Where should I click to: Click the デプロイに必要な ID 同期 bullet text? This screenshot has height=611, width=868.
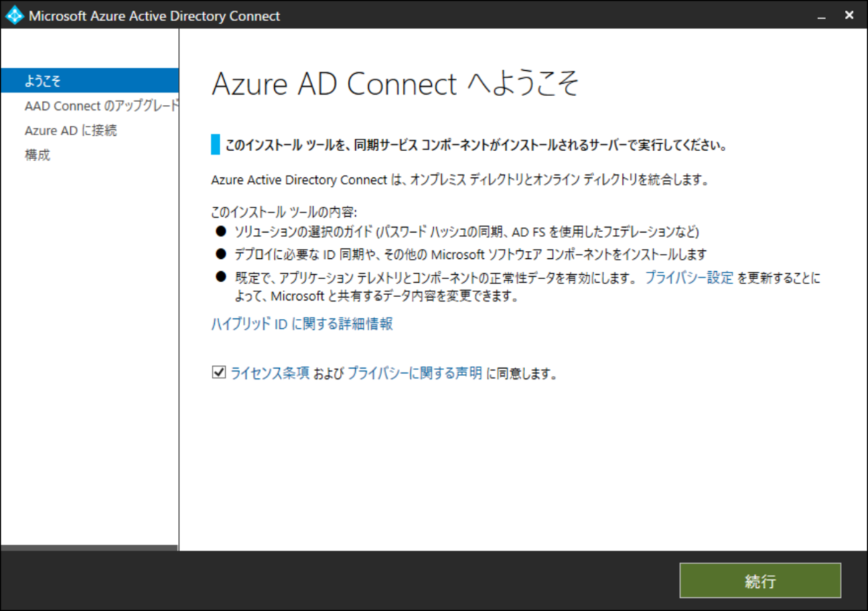pos(470,255)
